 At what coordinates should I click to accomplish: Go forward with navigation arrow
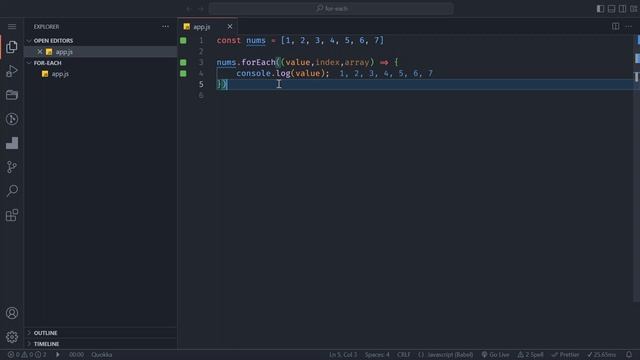point(200,9)
